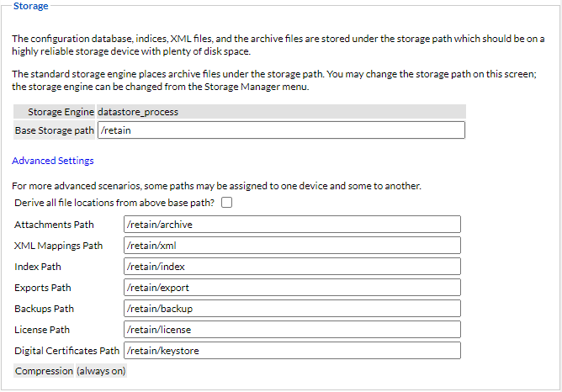Viewport: 562px width, 392px height.
Task: Click the Backups Path label text
Action: point(44,309)
